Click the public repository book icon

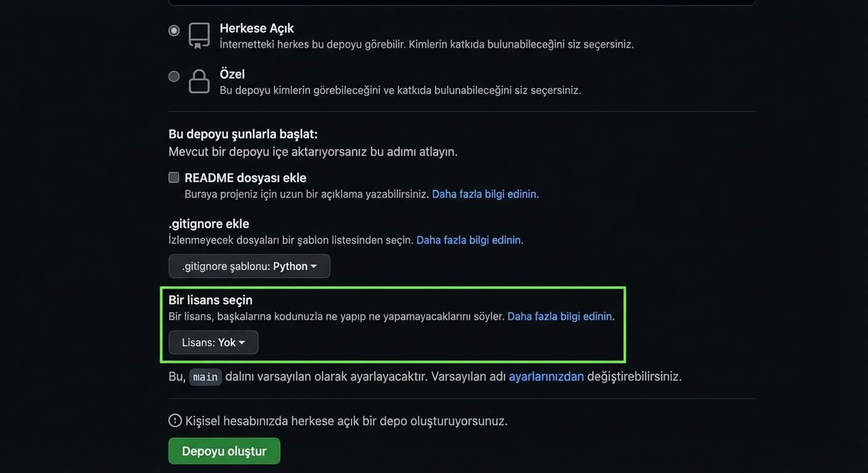coord(199,35)
